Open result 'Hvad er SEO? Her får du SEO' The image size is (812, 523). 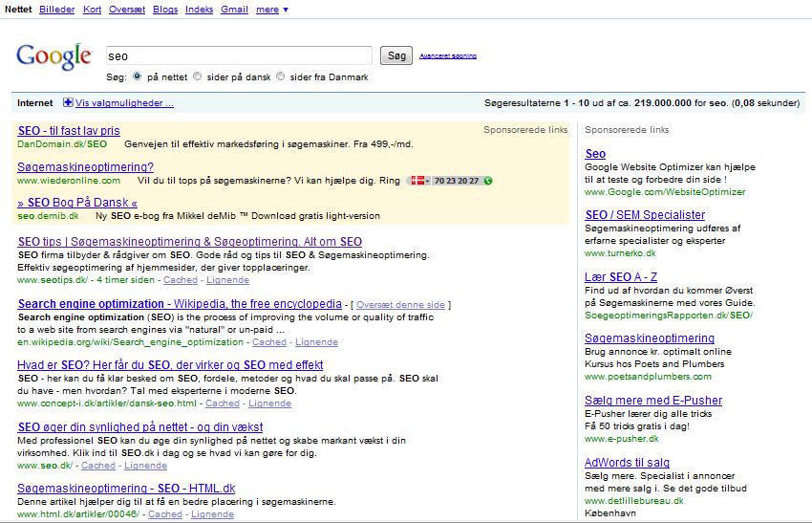[x=170, y=365]
